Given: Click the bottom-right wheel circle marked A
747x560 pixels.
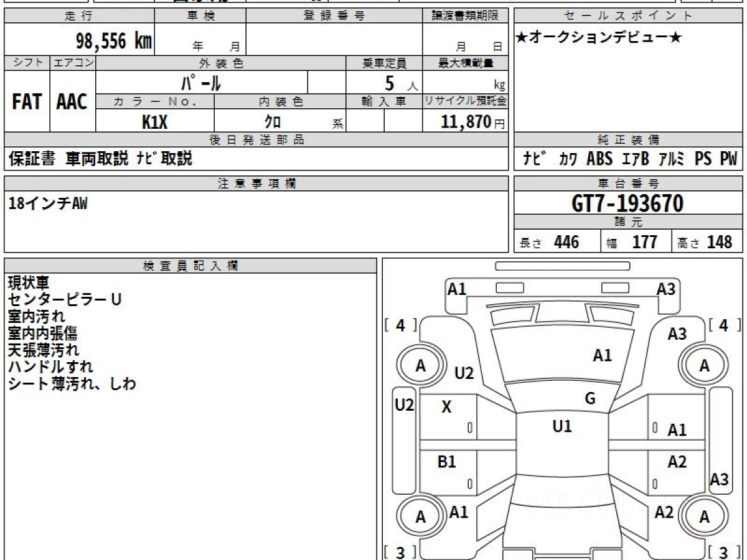Looking at the screenshot, I should [704, 517].
